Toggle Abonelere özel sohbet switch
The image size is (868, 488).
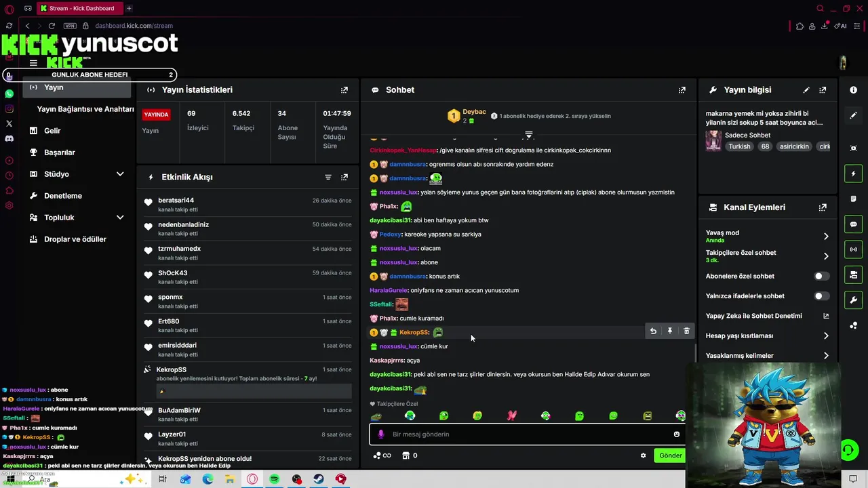[x=821, y=277]
